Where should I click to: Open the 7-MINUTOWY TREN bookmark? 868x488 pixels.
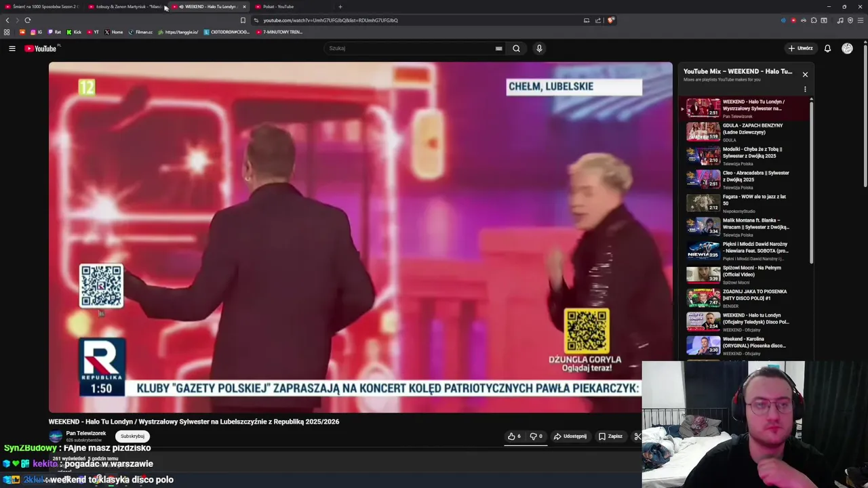279,32
